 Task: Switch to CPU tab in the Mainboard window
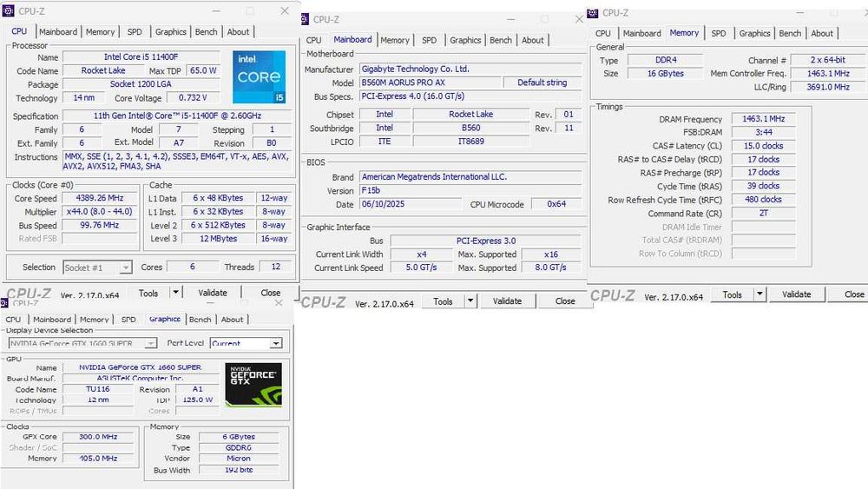(314, 40)
